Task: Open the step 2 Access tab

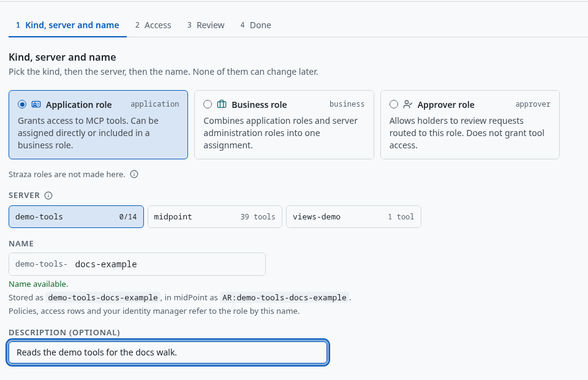Action: [153, 25]
